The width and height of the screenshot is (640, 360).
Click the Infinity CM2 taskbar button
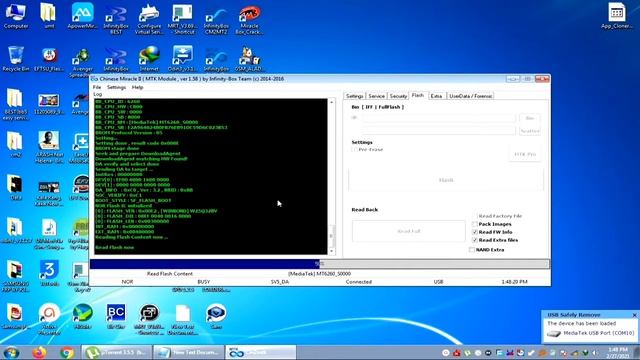pos(261,352)
